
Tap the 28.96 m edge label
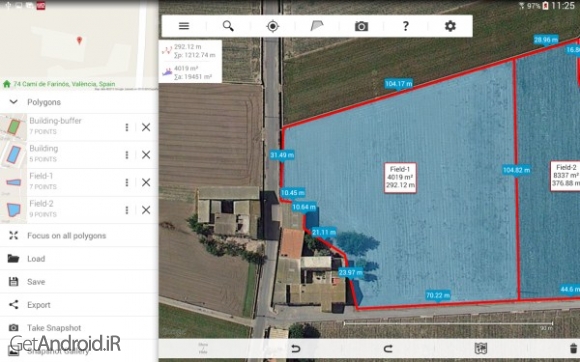[546, 40]
